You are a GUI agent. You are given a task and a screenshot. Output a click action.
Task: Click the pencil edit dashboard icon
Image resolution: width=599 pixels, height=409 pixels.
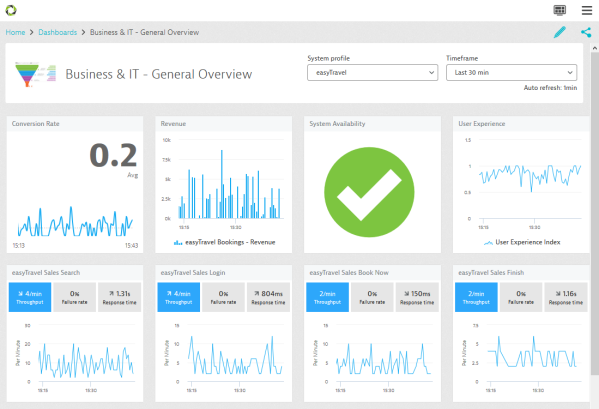560,32
